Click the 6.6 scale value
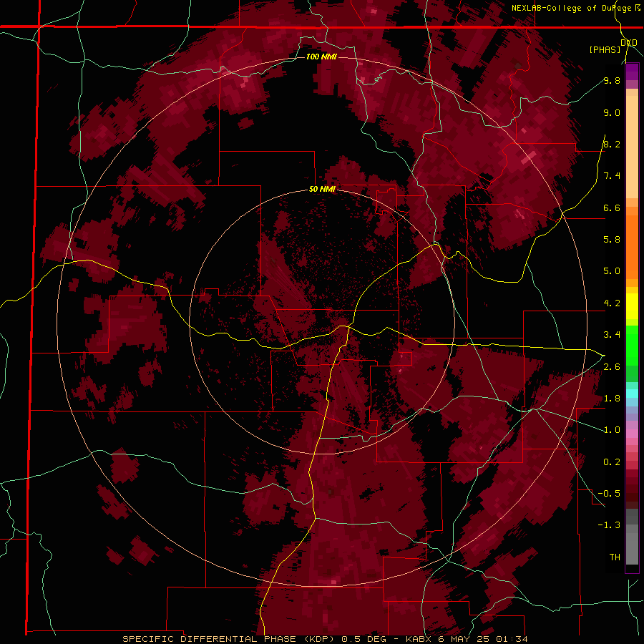Screen dimensions: 644x644 pyautogui.click(x=612, y=208)
